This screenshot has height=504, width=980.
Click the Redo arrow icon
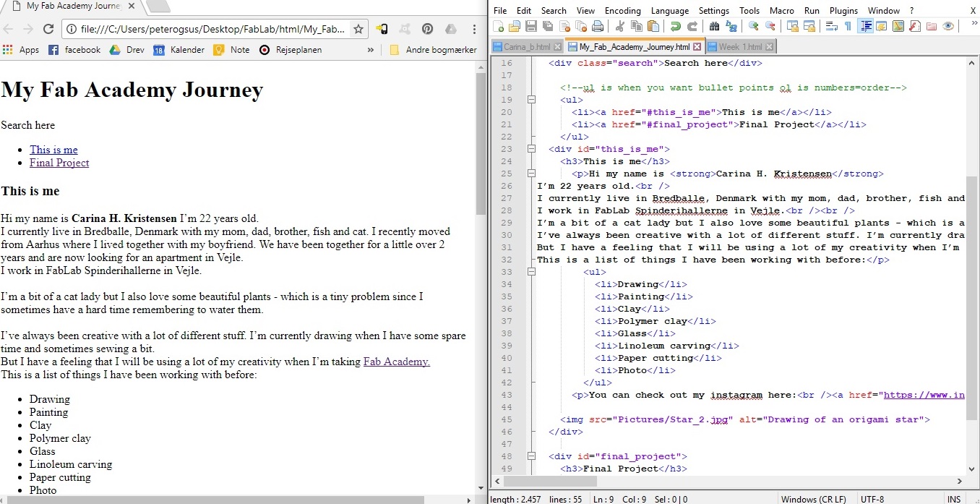(692, 27)
